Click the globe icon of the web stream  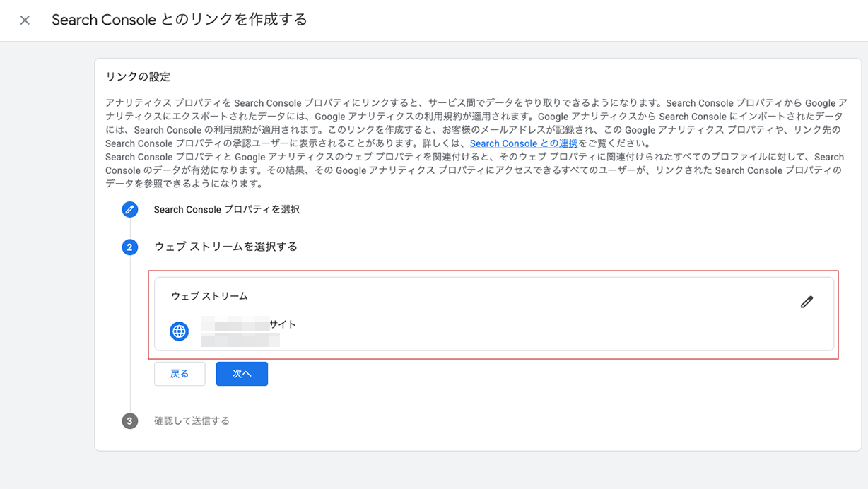tap(179, 331)
